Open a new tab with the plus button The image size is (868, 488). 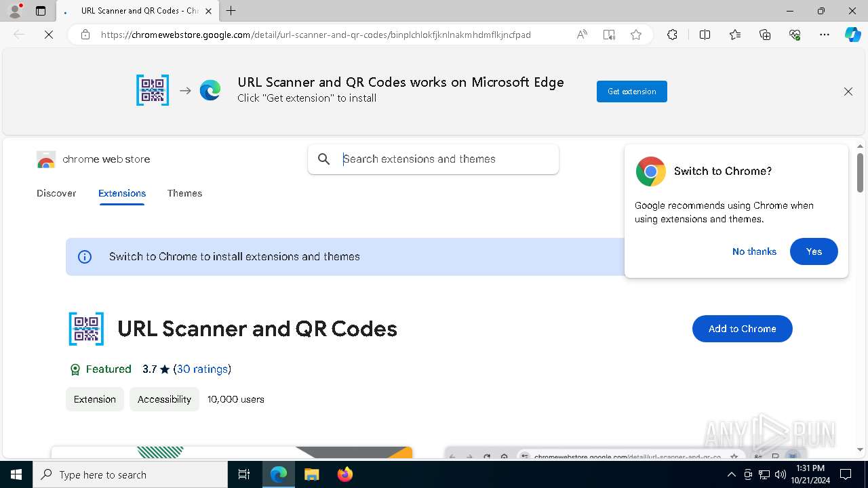pos(231,11)
